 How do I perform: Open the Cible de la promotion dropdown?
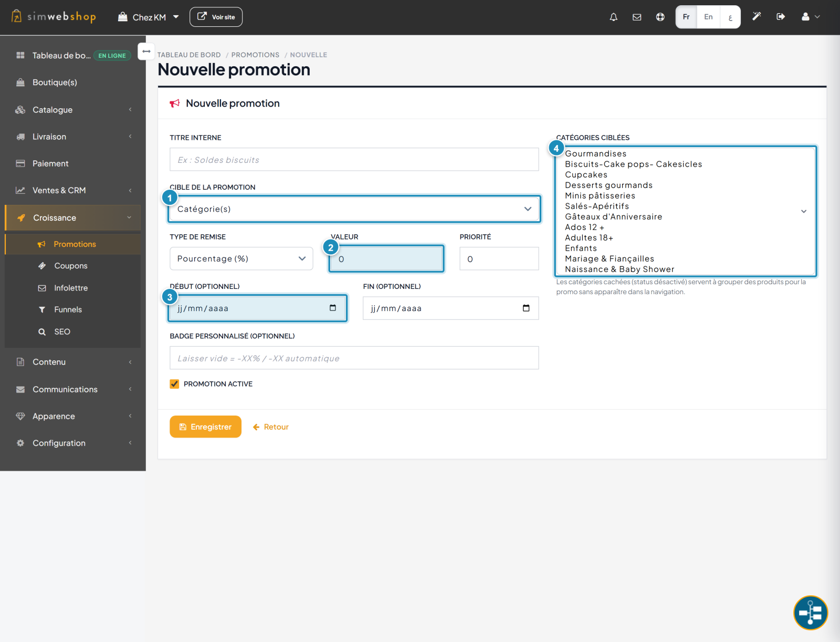(x=354, y=209)
